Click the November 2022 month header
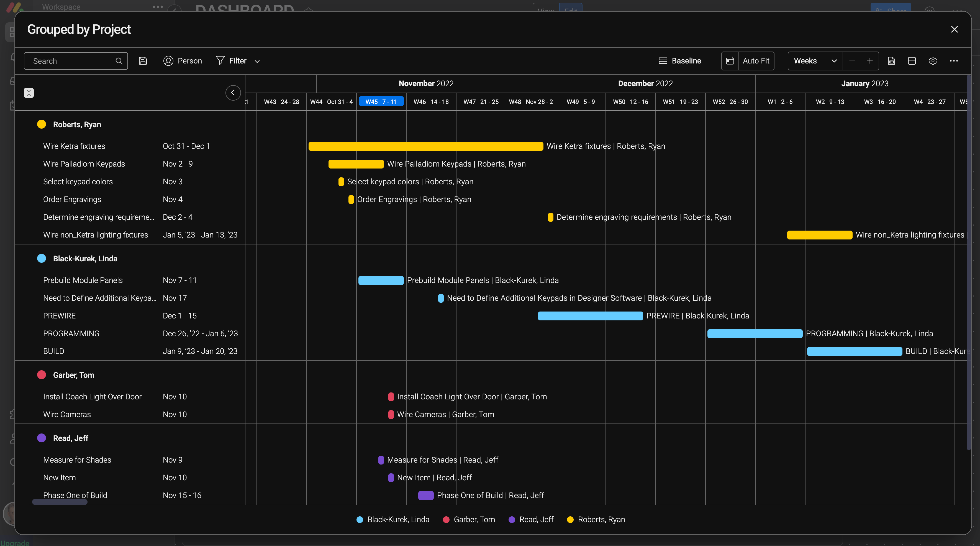 point(426,83)
